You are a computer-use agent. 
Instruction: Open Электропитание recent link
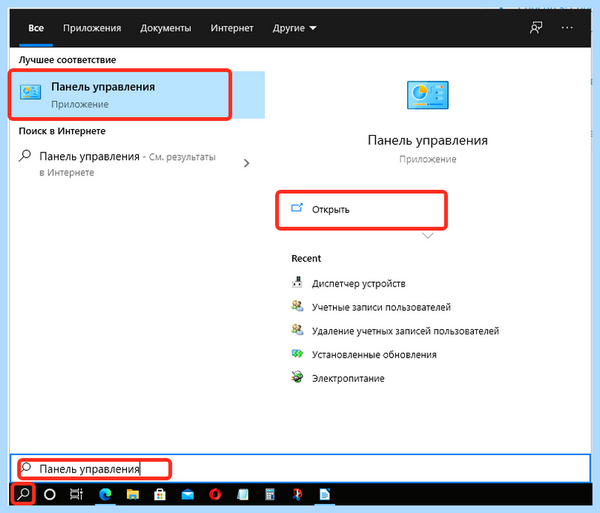348,378
